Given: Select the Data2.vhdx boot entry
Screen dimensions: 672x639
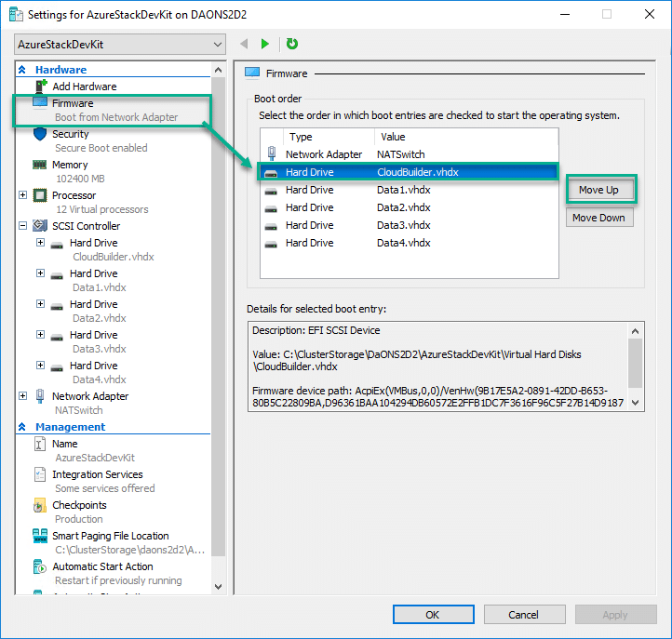Looking at the screenshot, I should 409,207.
